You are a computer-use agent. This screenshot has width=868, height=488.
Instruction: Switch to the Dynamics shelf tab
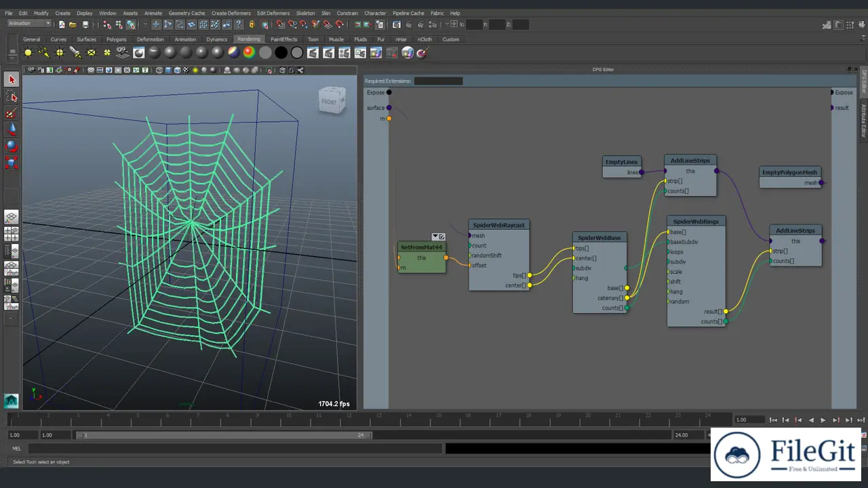[x=217, y=39]
